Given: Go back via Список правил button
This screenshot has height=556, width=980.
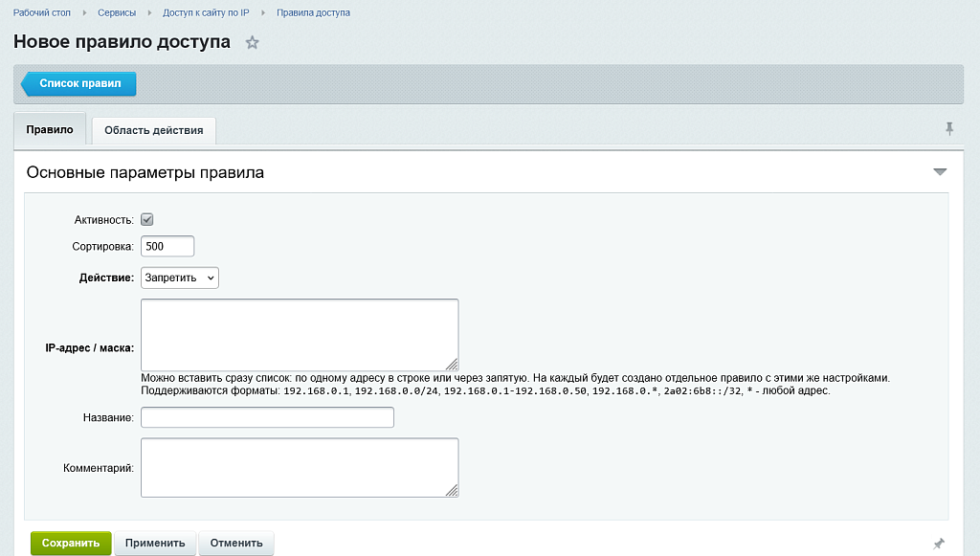Looking at the screenshot, I should pos(78,83).
